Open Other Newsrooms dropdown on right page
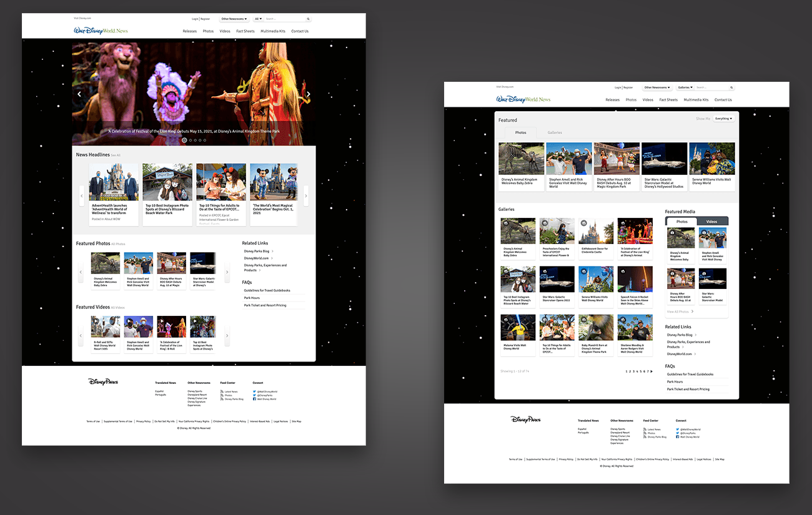This screenshot has width=812, height=515. point(657,88)
